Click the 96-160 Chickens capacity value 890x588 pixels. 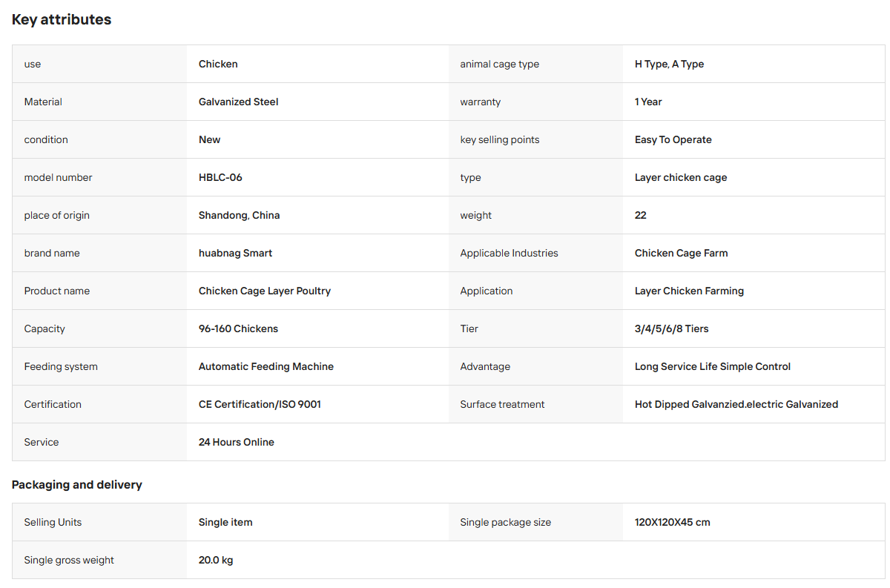(238, 328)
